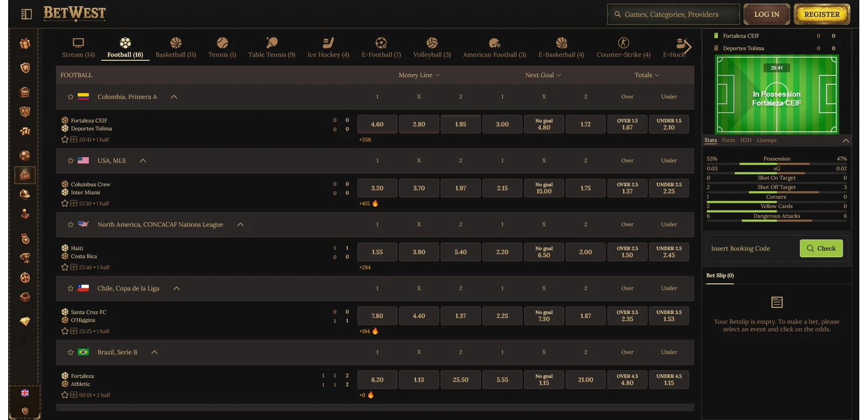This screenshot has height=420, width=868.
Task: Toggle the sidebar menu panel icon
Action: point(27,14)
